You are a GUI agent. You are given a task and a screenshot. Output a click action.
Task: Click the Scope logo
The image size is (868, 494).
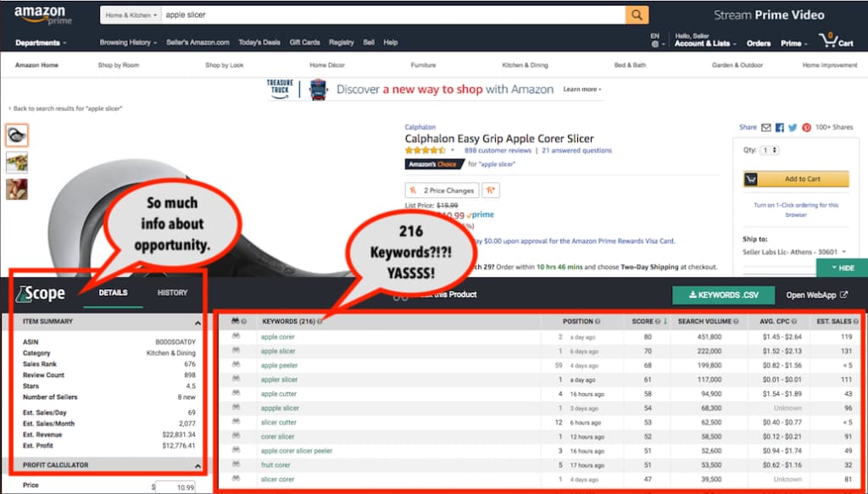pyautogui.click(x=41, y=293)
